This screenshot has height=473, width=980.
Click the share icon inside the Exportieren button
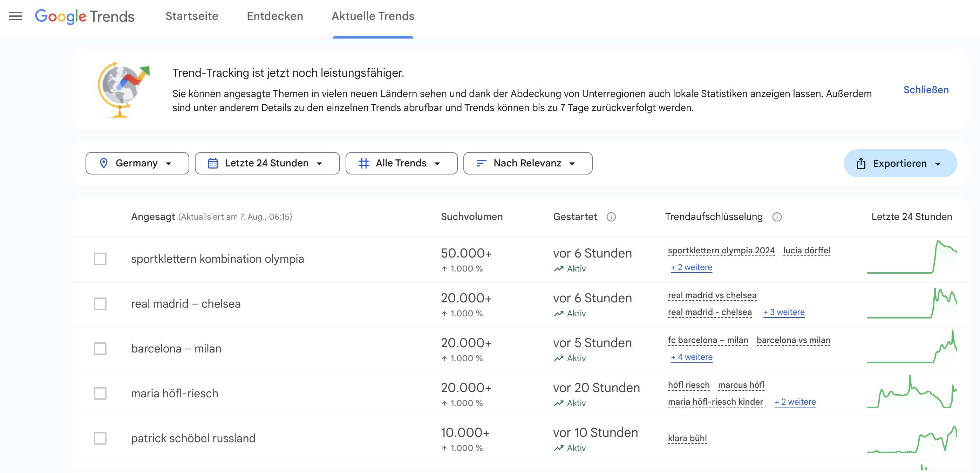[860, 163]
